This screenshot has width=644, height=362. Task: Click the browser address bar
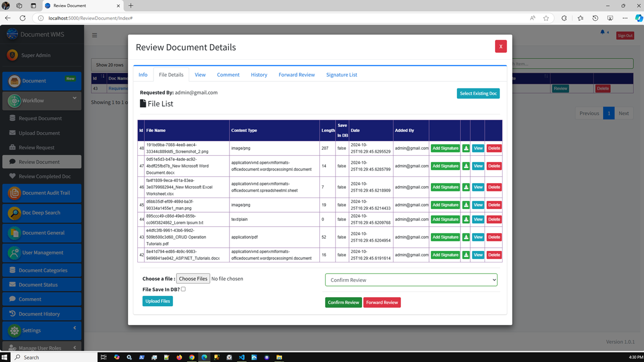(x=151, y=18)
